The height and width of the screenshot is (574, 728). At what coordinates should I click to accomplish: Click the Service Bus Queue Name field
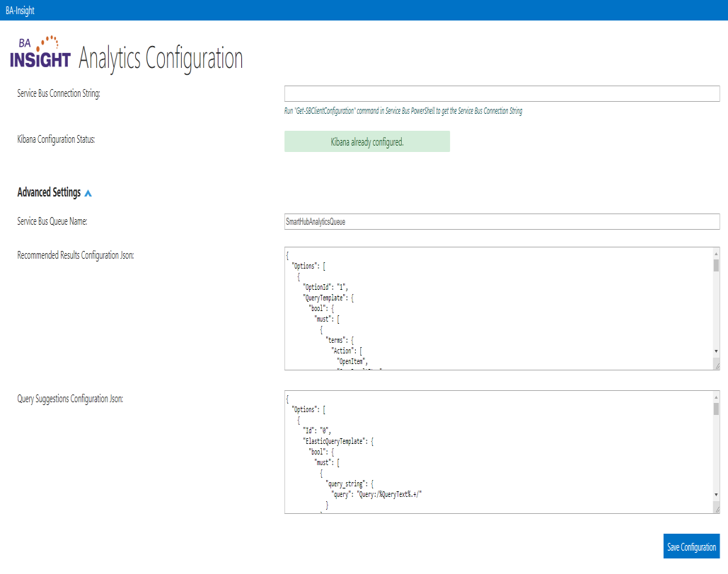click(x=502, y=222)
